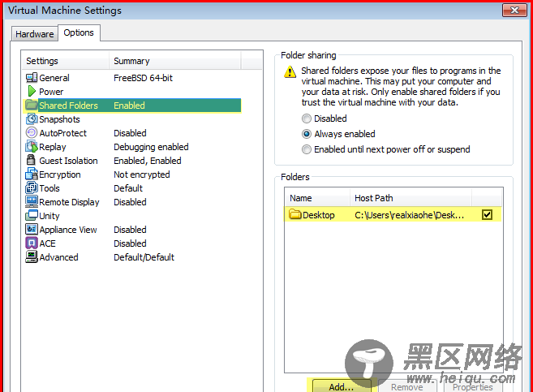Click the Not encrypted summary text
This screenshot has width=533, height=392.
[142, 174]
